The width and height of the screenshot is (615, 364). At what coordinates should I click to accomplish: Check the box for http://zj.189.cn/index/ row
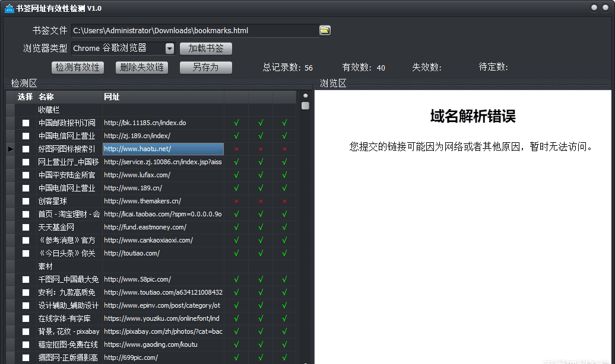[x=26, y=136]
